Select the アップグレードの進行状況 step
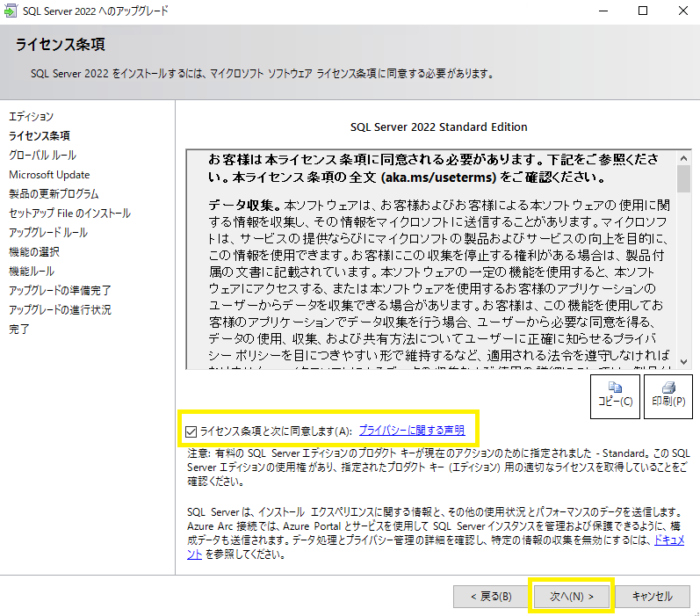Image resolution: width=700 pixels, height=616 pixels. point(61,310)
